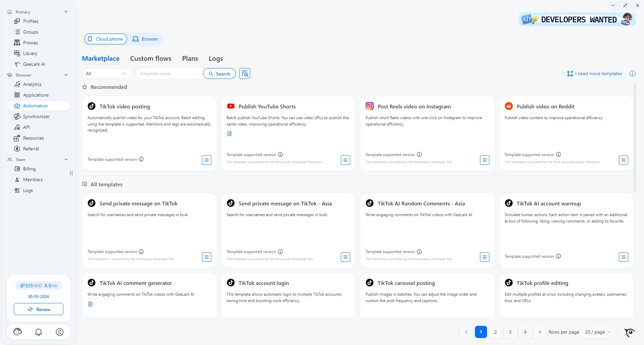Click the vertical scrollbar of the template list

point(635,138)
